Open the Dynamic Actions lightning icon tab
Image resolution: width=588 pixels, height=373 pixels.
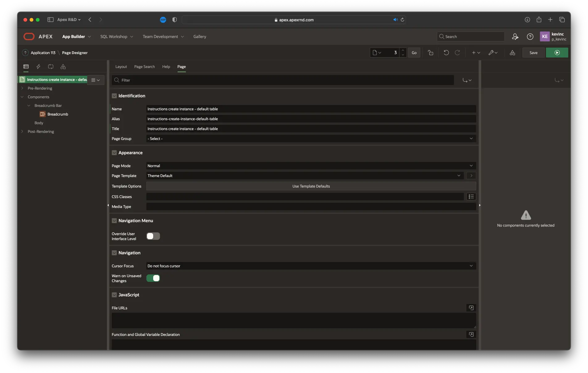click(38, 66)
